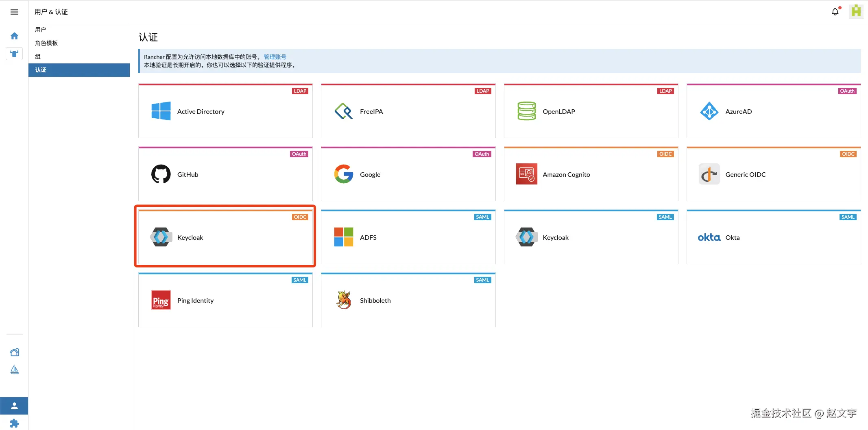Open the cluster management cow icon
This screenshot has width=868, height=430.
tap(14, 54)
